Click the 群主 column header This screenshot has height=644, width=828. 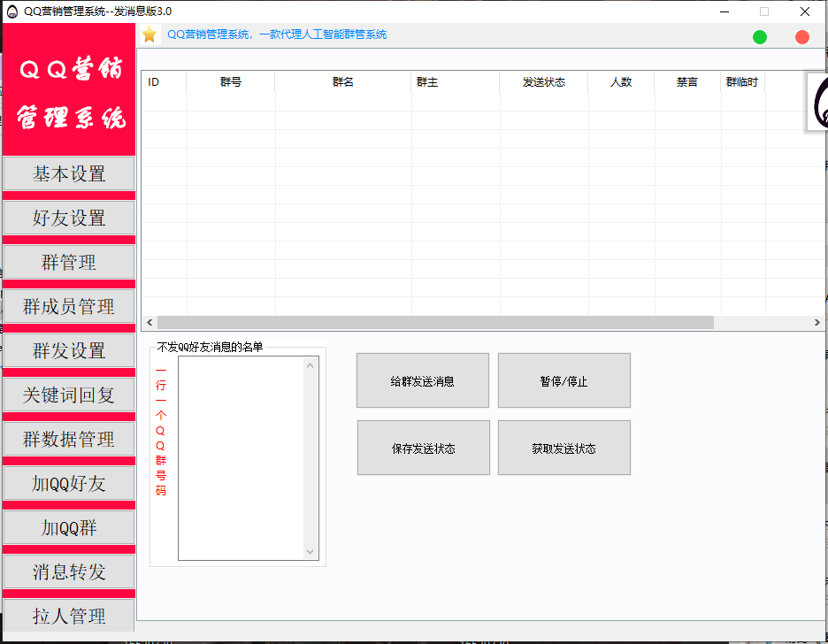click(456, 81)
